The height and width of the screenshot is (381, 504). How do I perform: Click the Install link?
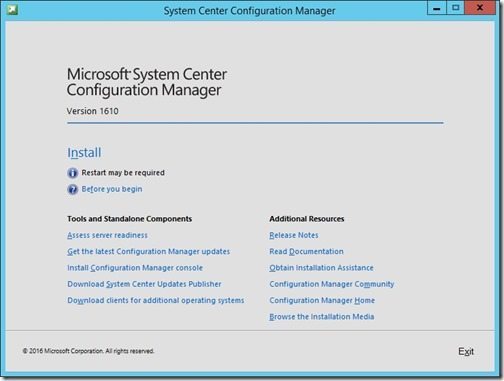pyautogui.click(x=84, y=153)
